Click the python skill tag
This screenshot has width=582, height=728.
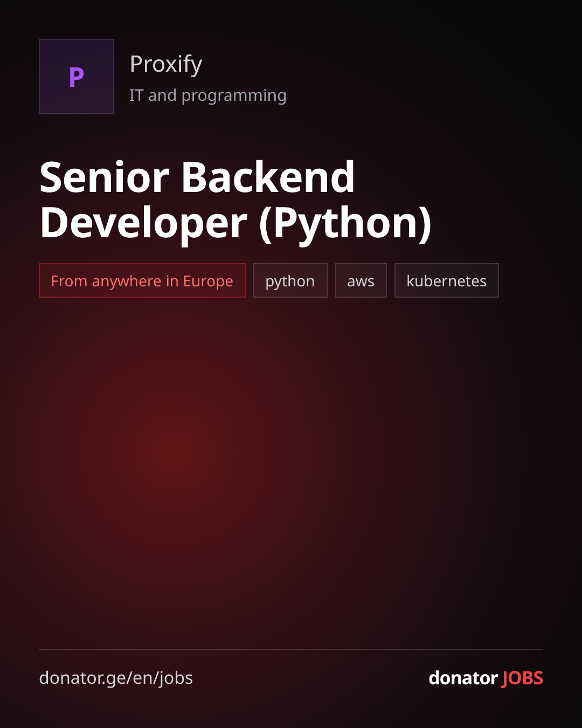coord(290,280)
